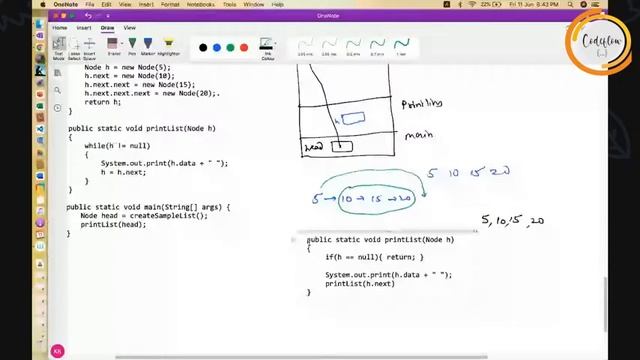Open the Eraser options arrow
The width and height of the screenshot is (640, 360).
tap(122, 43)
